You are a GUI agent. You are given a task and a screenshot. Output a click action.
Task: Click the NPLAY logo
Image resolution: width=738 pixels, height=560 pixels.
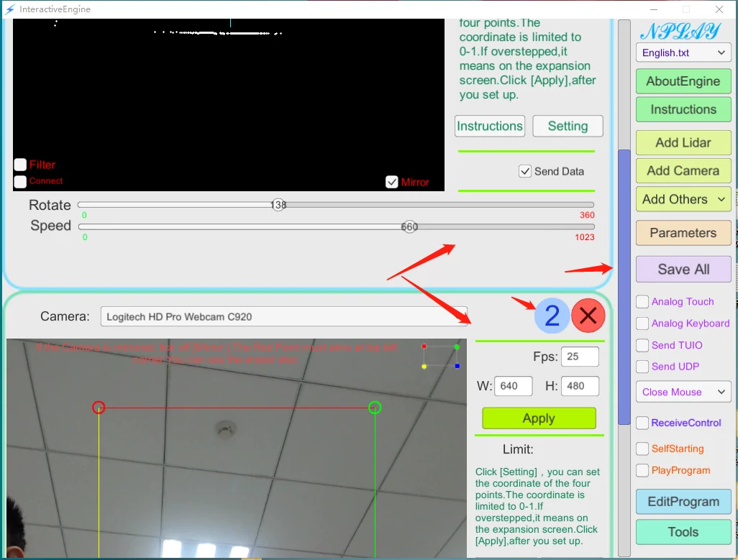[680, 31]
